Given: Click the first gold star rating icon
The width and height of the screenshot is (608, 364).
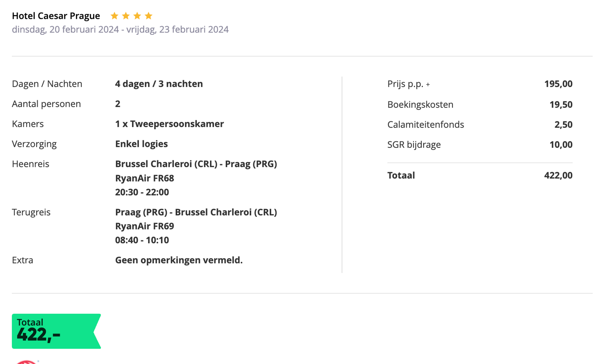Looking at the screenshot, I should click(x=114, y=16).
